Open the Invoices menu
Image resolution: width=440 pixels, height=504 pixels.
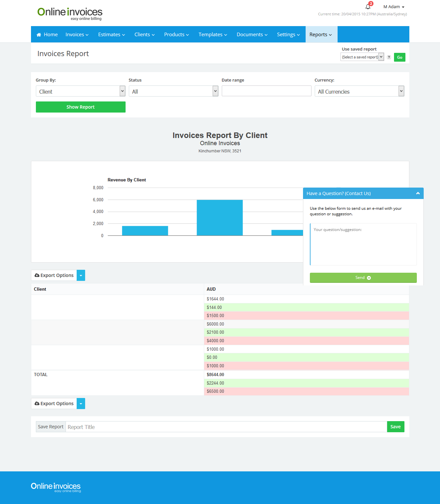click(x=77, y=35)
